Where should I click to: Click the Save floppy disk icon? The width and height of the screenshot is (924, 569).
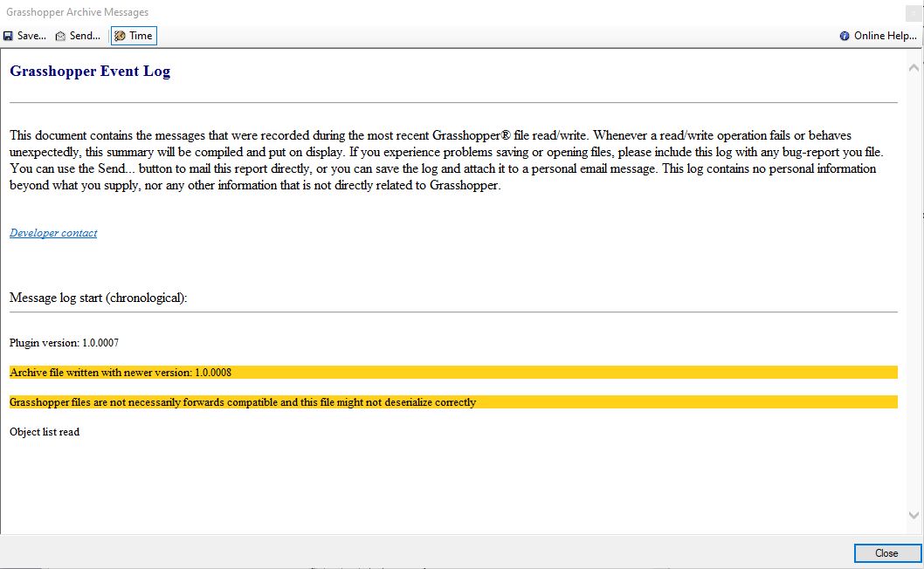[x=8, y=36]
